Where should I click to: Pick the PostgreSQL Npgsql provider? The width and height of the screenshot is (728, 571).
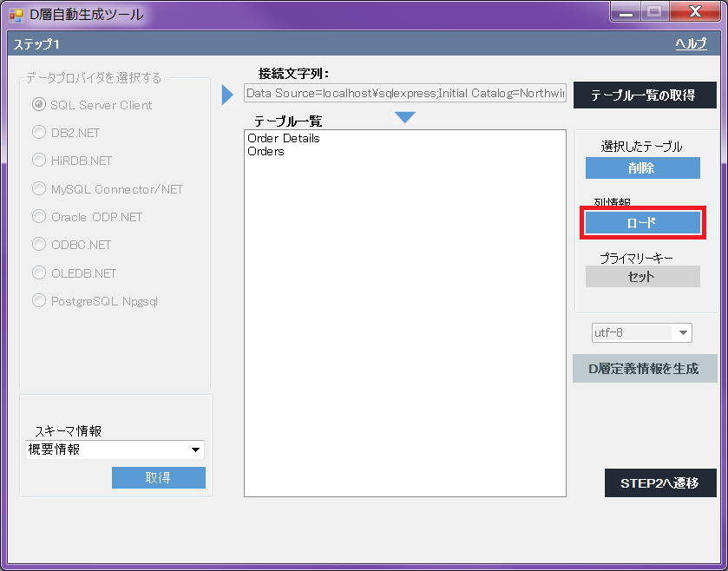click(x=39, y=301)
